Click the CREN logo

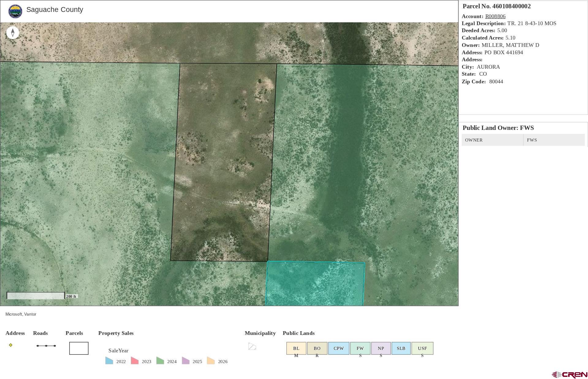click(569, 374)
